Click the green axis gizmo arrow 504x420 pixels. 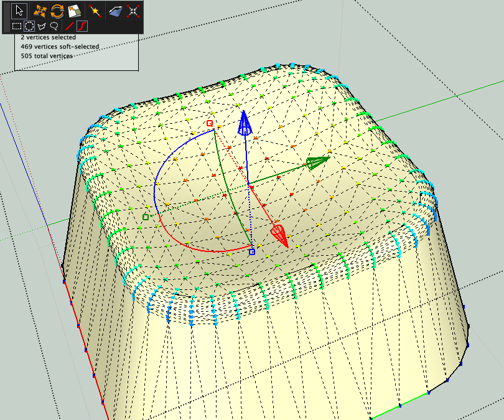[317, 163]
